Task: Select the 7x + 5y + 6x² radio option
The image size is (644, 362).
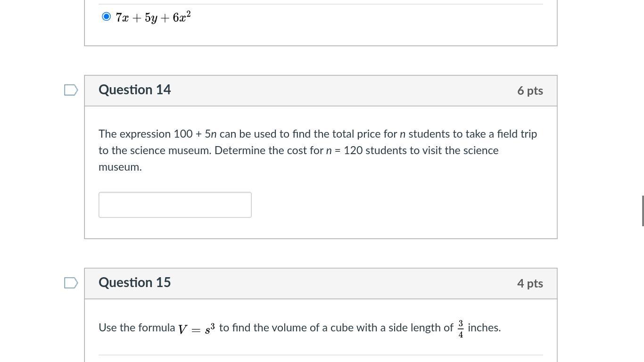Action: 107,17
